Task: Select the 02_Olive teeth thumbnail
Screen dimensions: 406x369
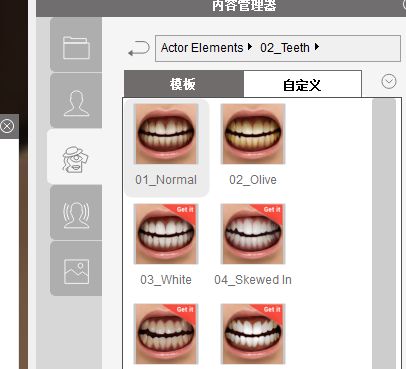Action: [x=253, y=134]
